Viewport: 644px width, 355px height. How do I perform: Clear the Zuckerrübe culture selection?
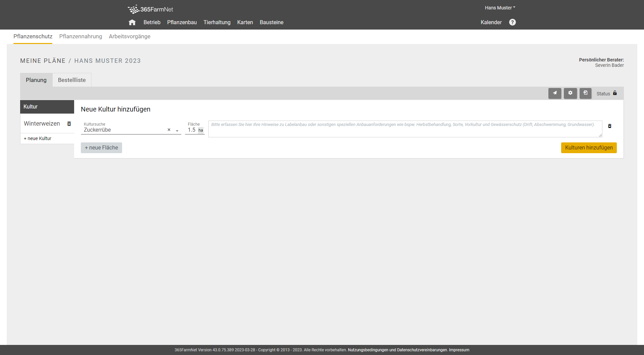[169, 130]
